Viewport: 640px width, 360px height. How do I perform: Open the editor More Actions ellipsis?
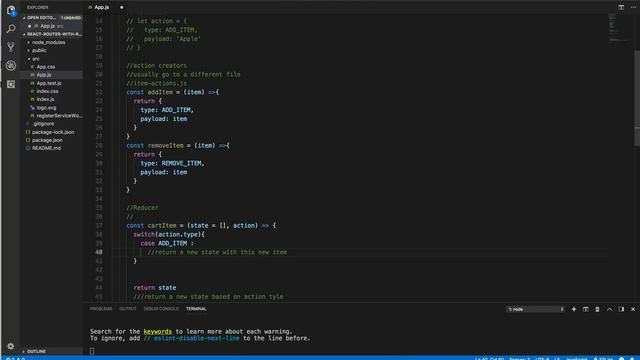coord(633,7)
